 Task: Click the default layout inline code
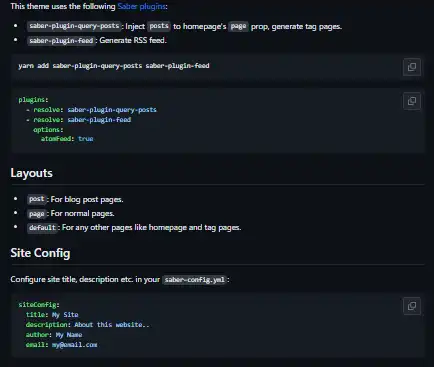click(42, 228)
